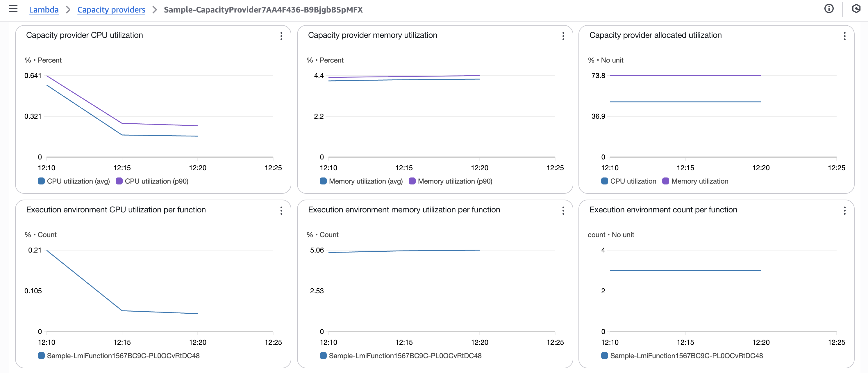
Task: Toggle CPU utilization (avg) legend series
Action: 74,181
